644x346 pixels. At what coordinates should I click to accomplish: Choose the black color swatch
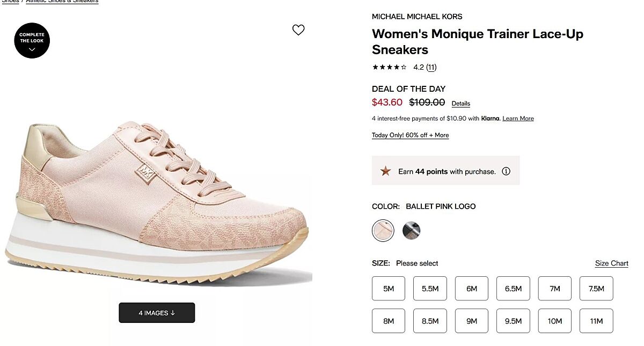tap(411, 231)
